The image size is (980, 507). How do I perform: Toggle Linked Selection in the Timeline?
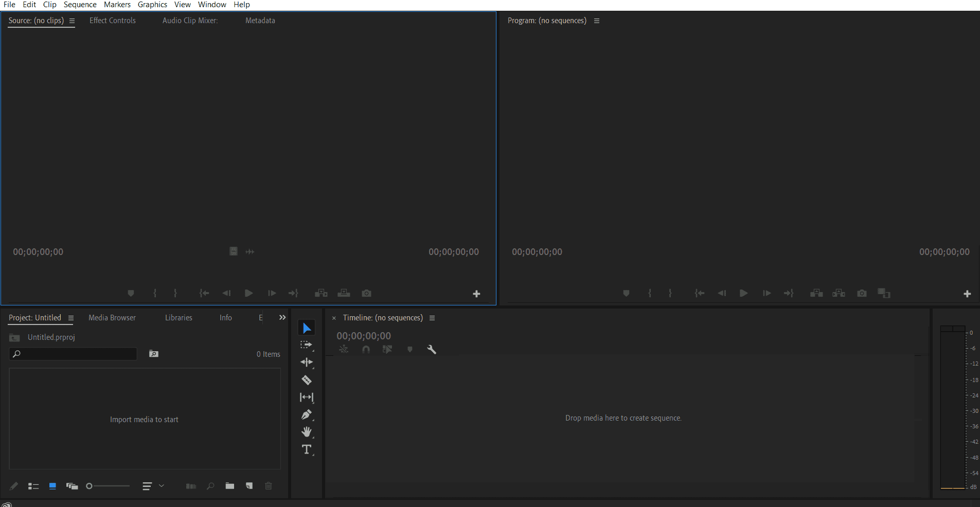coord(387,350)
